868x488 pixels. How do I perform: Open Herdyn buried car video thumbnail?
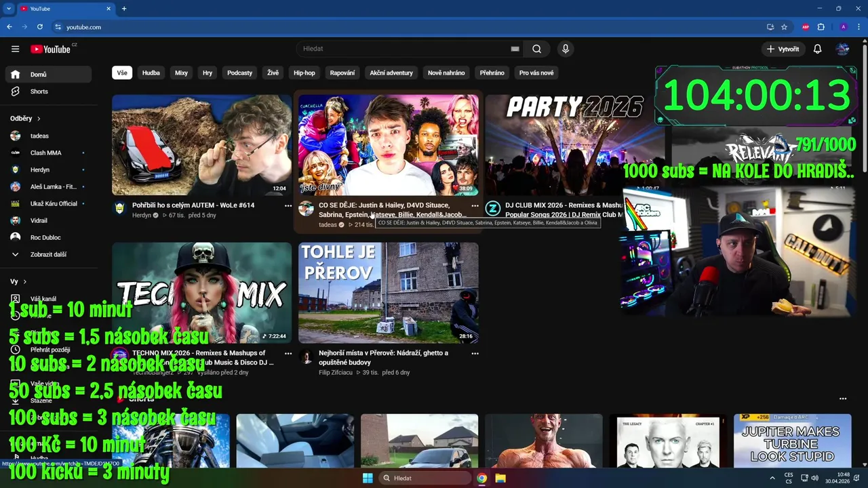(202, 145)
